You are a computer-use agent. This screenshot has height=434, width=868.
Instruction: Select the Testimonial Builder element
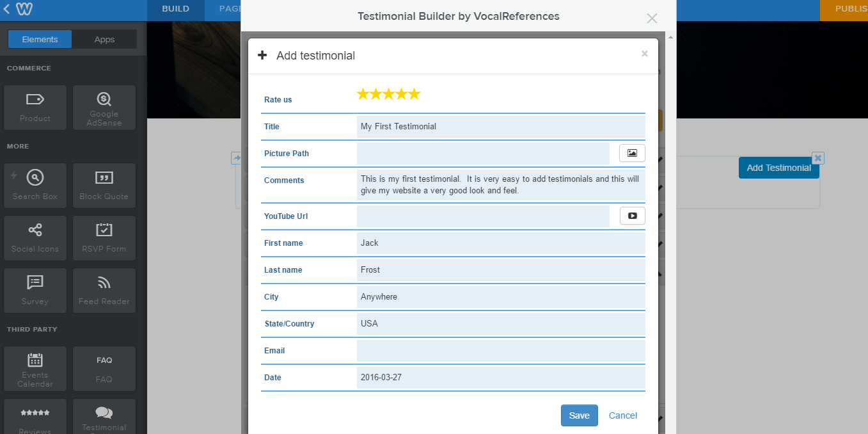(x=104, y=417)
